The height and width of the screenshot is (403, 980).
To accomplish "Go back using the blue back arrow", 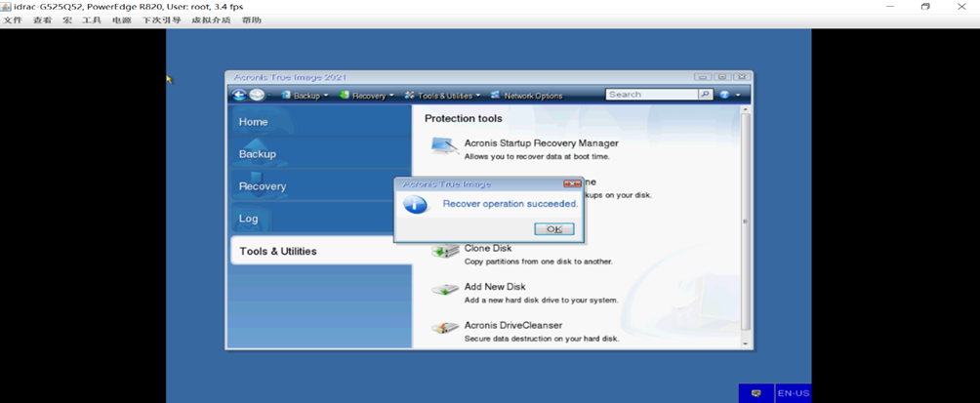I will click(239, 95).
